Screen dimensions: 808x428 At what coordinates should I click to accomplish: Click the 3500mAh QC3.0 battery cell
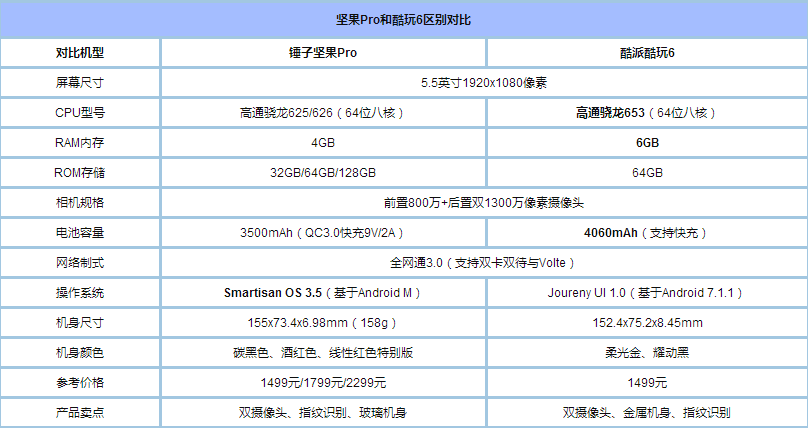(x=323, y=232)
